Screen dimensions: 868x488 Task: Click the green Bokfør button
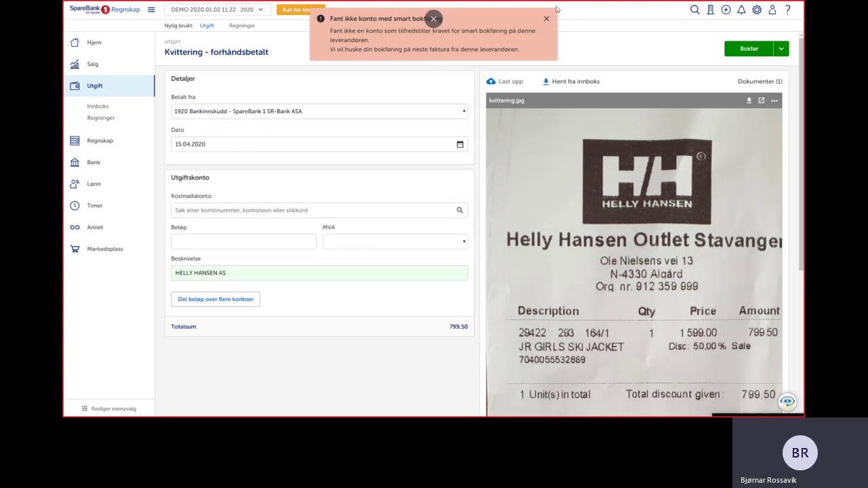[x=749, y=49]
